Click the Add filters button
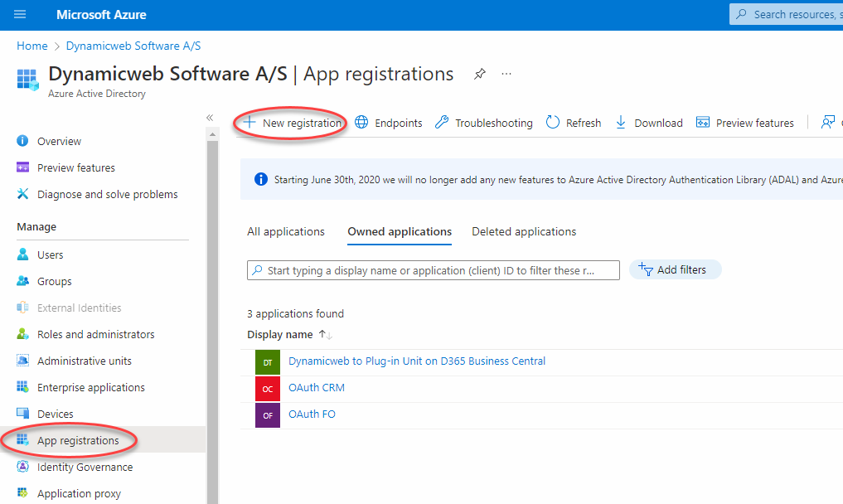The image size is (843, 504). point(675,269)
